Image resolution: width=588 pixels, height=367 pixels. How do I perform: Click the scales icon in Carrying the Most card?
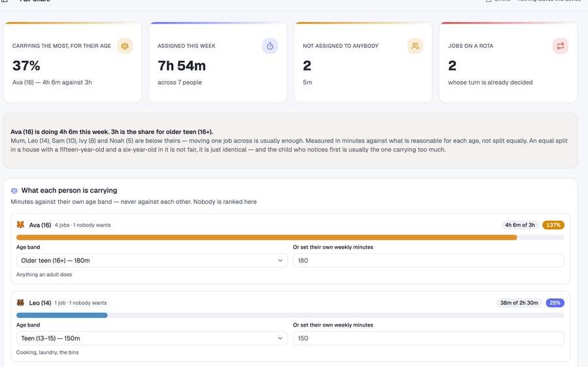125,46
